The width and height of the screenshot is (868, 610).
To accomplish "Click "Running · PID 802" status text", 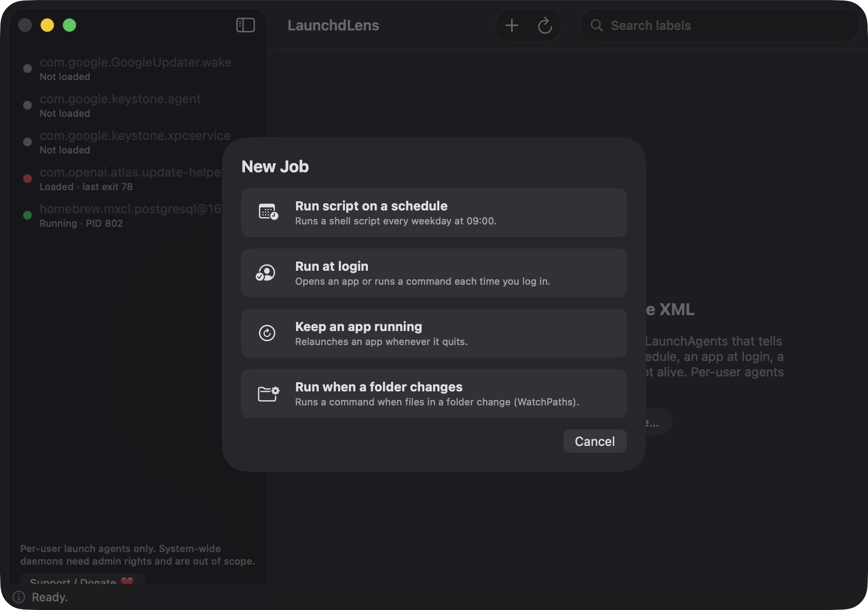I will pyautogui.click(x=81, y=223).
